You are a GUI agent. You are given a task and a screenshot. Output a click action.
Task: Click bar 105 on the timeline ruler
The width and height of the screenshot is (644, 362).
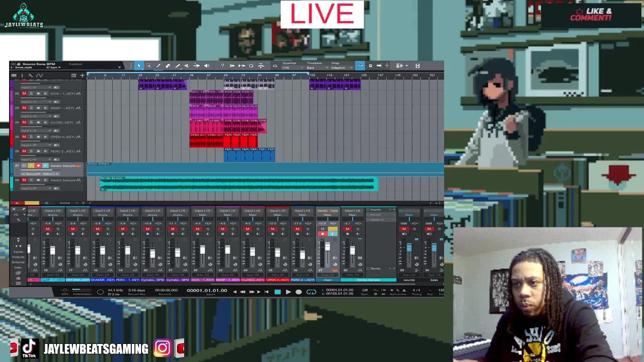[x=312, y=75]
